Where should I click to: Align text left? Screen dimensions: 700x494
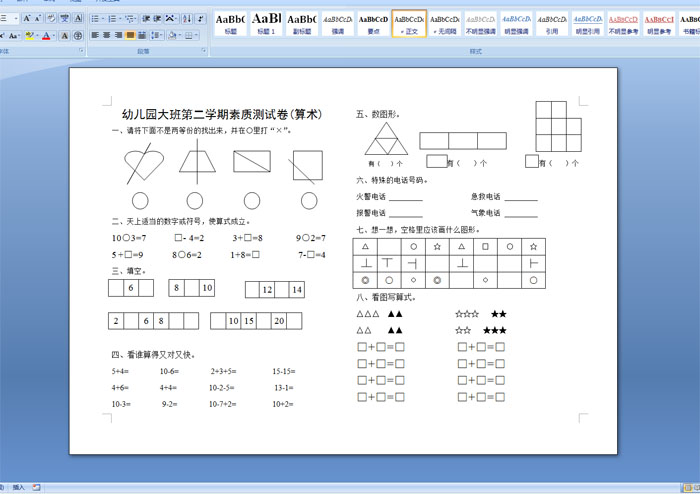click(95, 35)
